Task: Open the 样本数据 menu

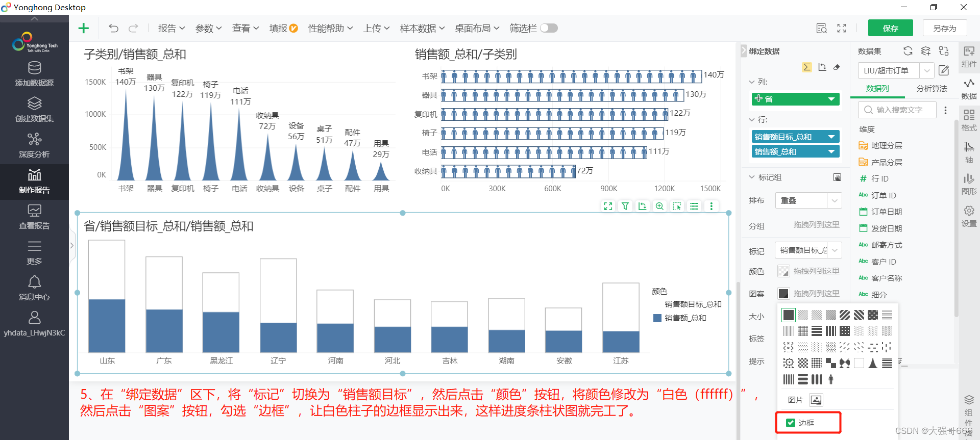Action: coord(422,28)
